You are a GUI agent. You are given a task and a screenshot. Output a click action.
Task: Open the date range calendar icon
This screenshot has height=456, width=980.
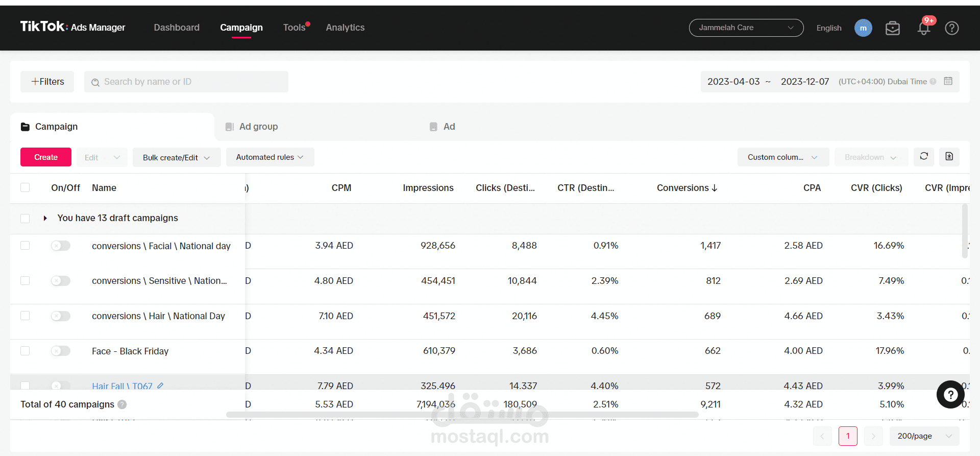[948, 81]
